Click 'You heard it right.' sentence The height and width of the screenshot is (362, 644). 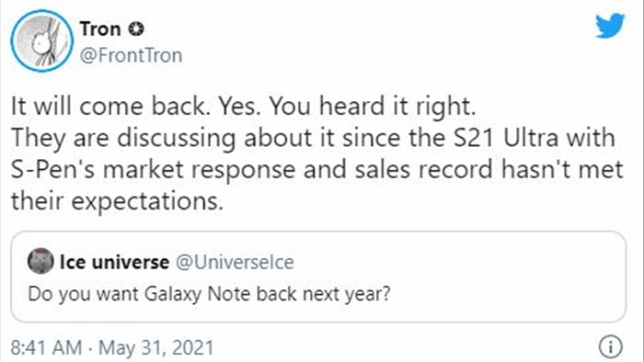click(372, 107)
